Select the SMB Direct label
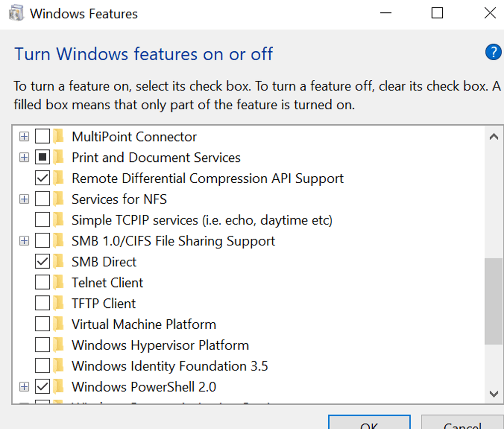This screenshot has width=504, height=429. [104, 262]
